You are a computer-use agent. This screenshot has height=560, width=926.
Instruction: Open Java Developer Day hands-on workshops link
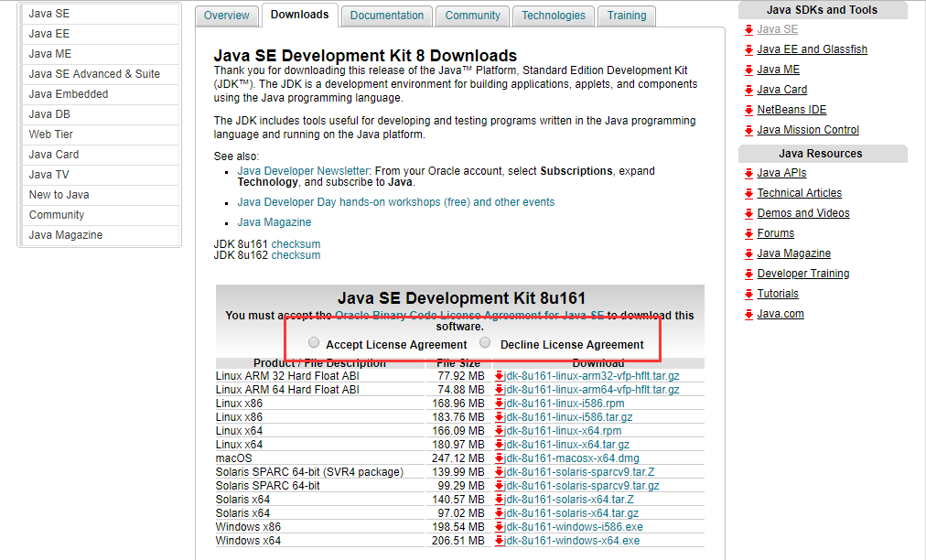pyautogui.click(x=395, y=202)
